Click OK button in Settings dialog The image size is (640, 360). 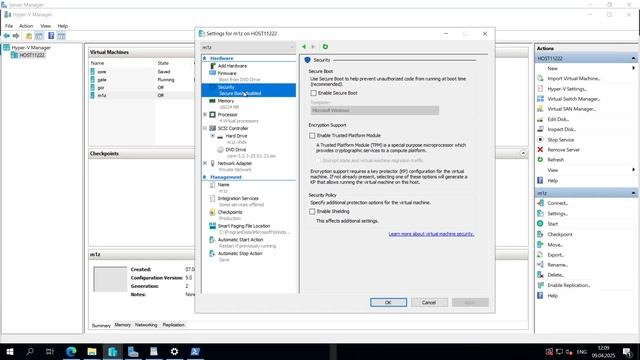(388, 303)
